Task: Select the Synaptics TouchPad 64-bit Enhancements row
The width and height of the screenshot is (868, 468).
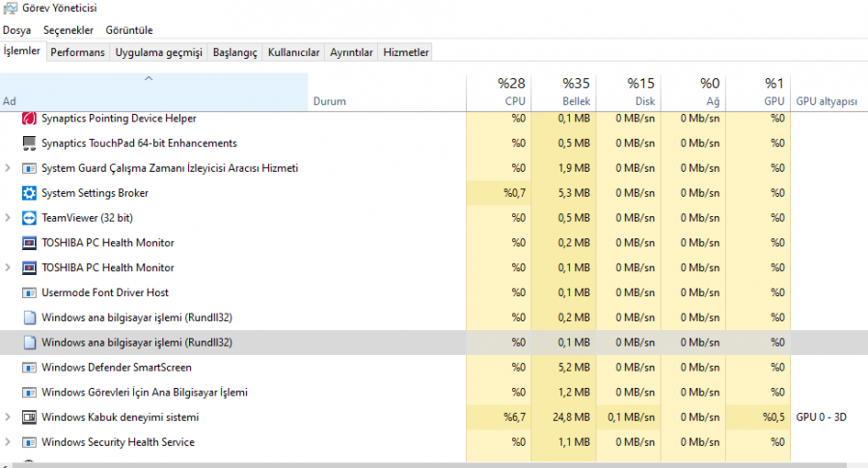Action: click(434, 143)
